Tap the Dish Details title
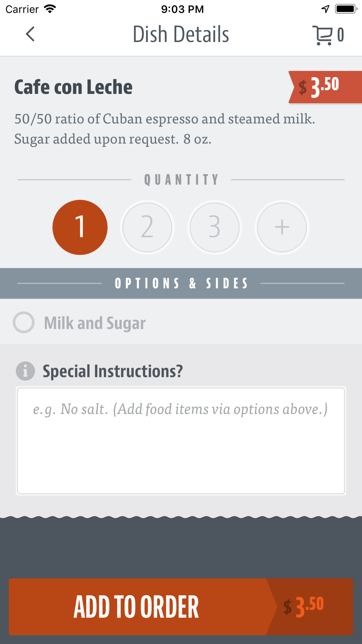The height and width of the screenshot is (644, 362). pyautogui.click(x=181, y=34)
